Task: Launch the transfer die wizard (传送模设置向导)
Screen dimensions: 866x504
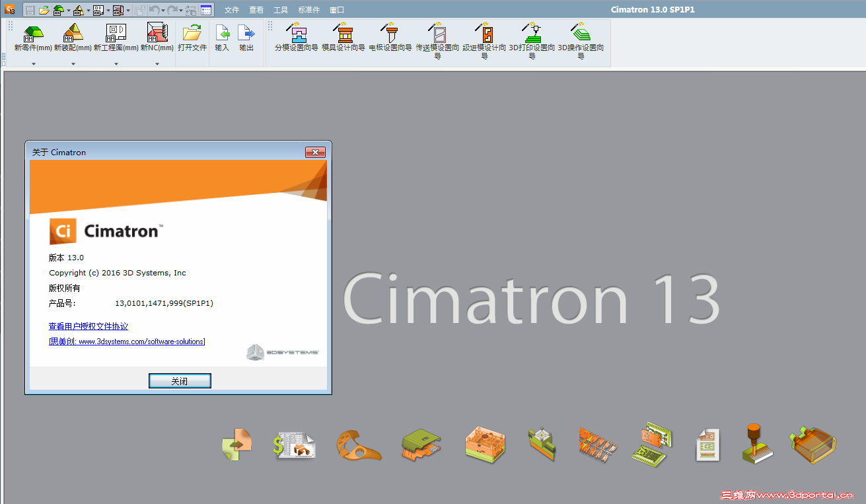Action: pyautogui.click(x=437, y=41)
